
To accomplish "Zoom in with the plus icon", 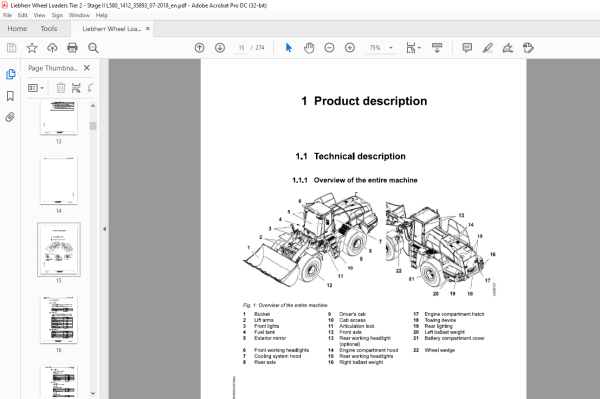I will pos(350,48).
